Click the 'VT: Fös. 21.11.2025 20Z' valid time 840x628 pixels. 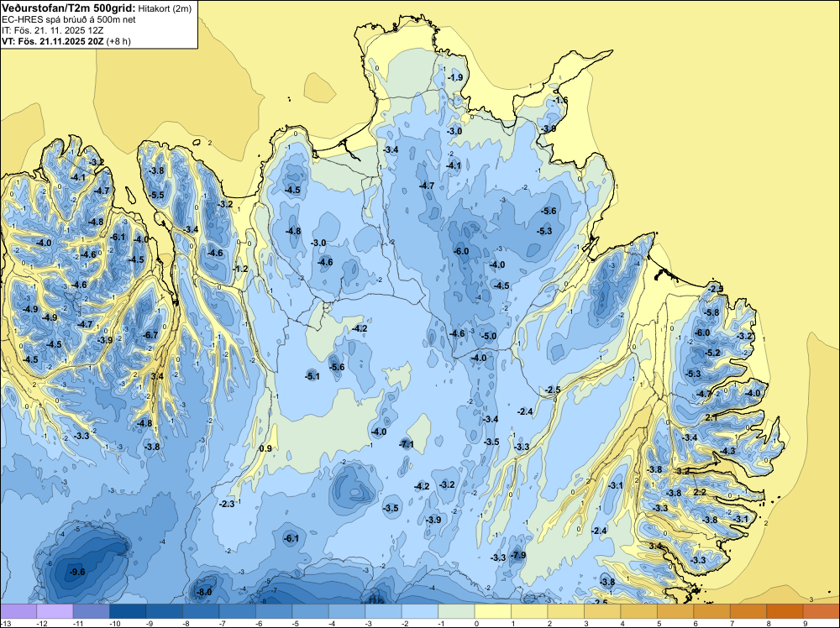tap(53, 41)
